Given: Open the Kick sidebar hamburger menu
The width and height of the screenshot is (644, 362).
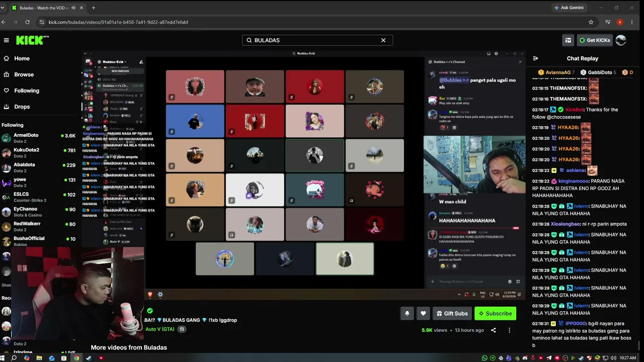Looking at the screenshot, I should pos(6,40).
